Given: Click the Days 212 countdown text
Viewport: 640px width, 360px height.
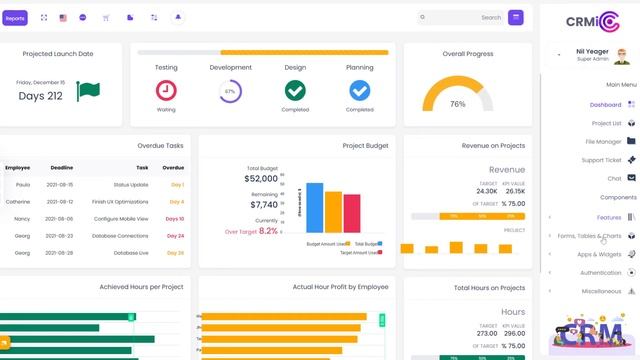Looking at the screenshot, I should tap(40, 96).
